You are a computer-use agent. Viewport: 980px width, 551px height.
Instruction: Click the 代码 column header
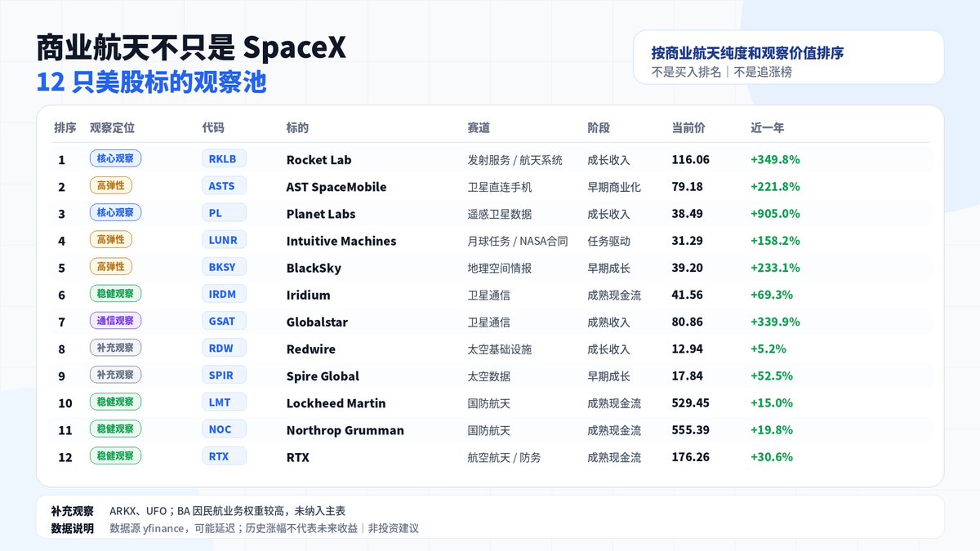click(213, 128)
